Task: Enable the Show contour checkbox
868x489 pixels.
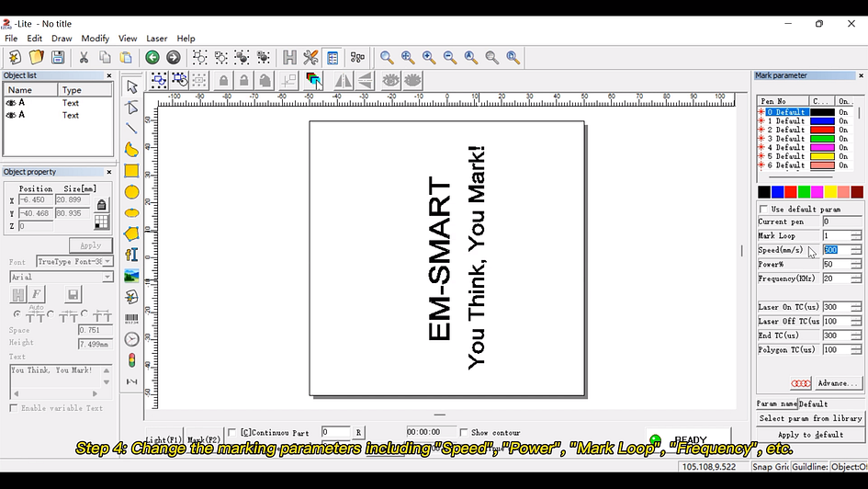Action: pyautogui.click(x=464, y=432)
